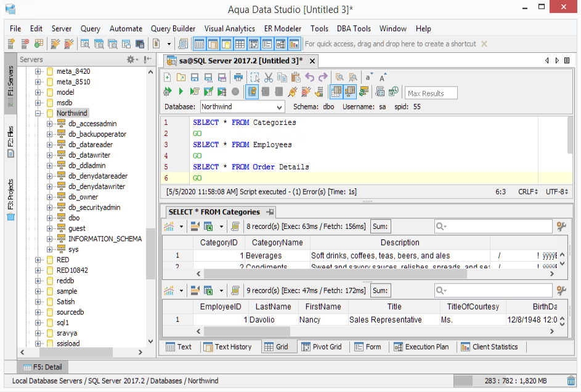Click the green Execute play button
This screenshot has width=581, height=392.
181,92
